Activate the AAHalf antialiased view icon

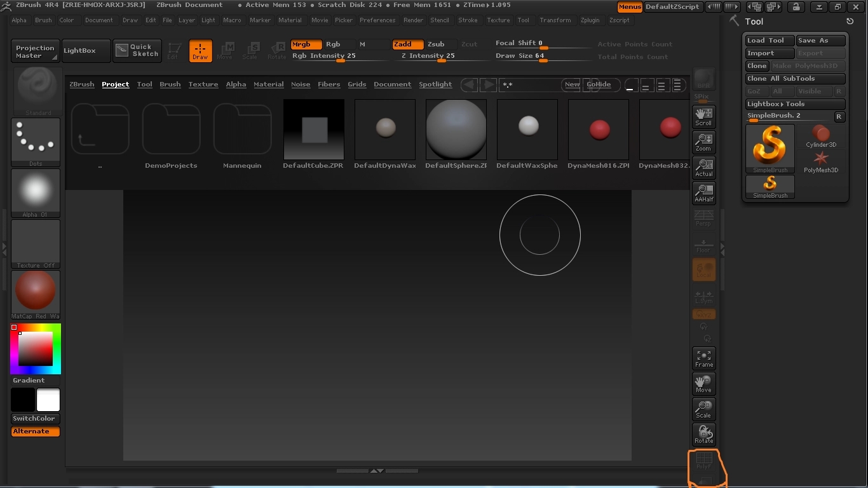[703, 193]
